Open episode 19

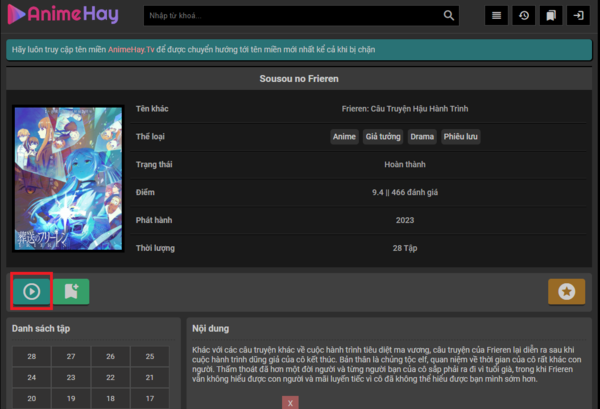click(71, 398)
